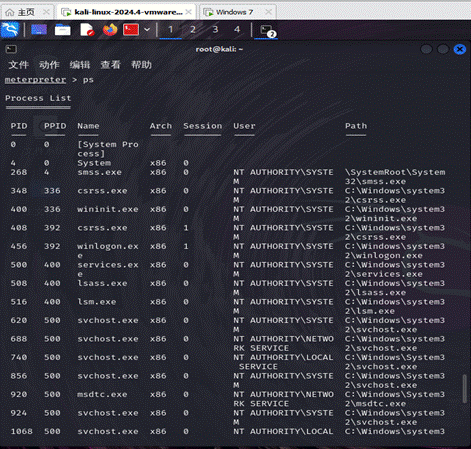Click the User column header
Viewport: 471px width, 449px height.
(244, 126)
